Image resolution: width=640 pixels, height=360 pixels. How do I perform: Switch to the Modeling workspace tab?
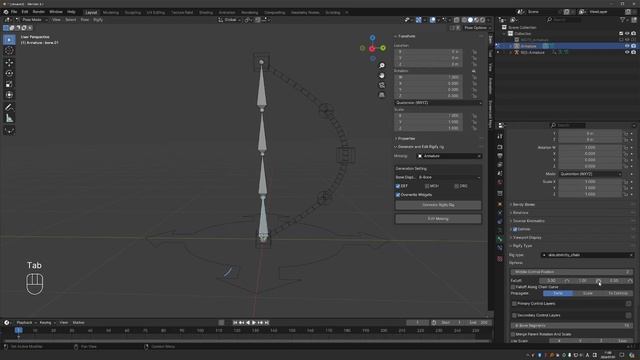point(111,13)
